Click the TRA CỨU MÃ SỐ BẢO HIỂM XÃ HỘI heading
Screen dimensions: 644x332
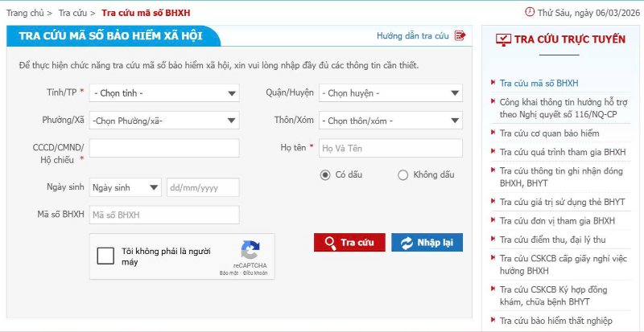click(x=110, y=35)
